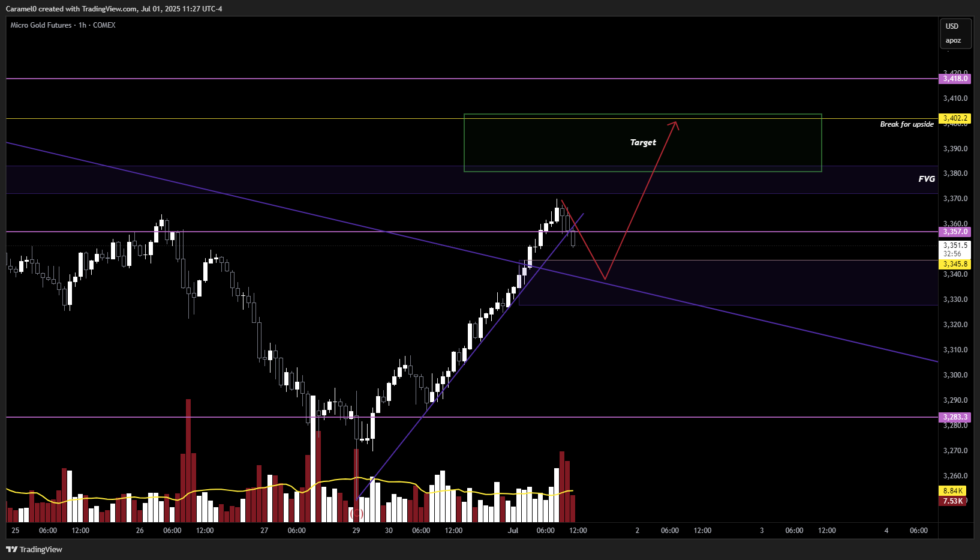The height and width of the screenshot is (560, 980).
Task: Click the 8.84K volume average label
Action: (x=953, y=491)
